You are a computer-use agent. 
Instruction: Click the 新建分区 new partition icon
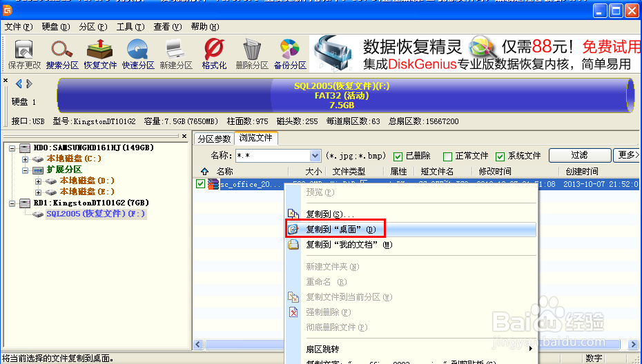coord(176,54)
